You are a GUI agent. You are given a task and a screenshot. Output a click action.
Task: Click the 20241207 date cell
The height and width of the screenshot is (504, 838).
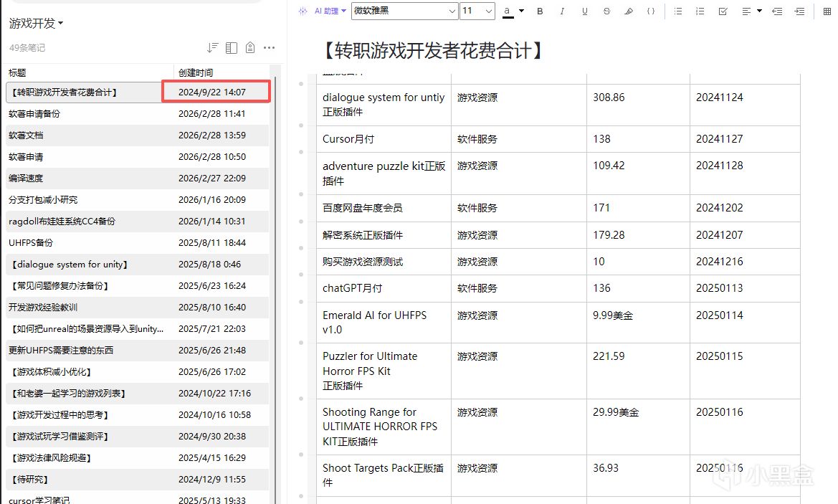click(x=745, y=235)
